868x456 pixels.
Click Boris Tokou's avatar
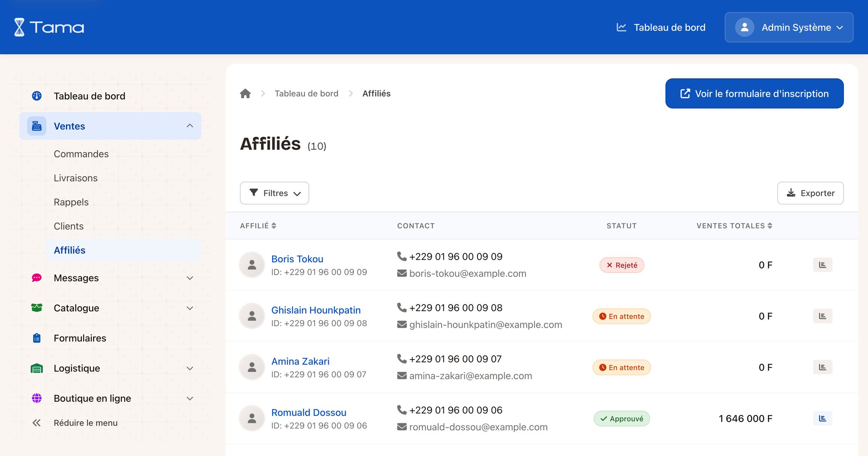252,265
